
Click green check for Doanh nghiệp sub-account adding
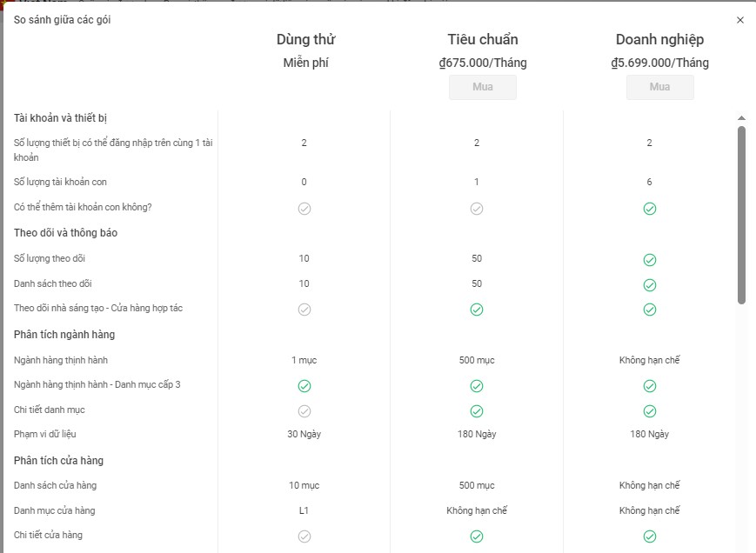[649, 209]
